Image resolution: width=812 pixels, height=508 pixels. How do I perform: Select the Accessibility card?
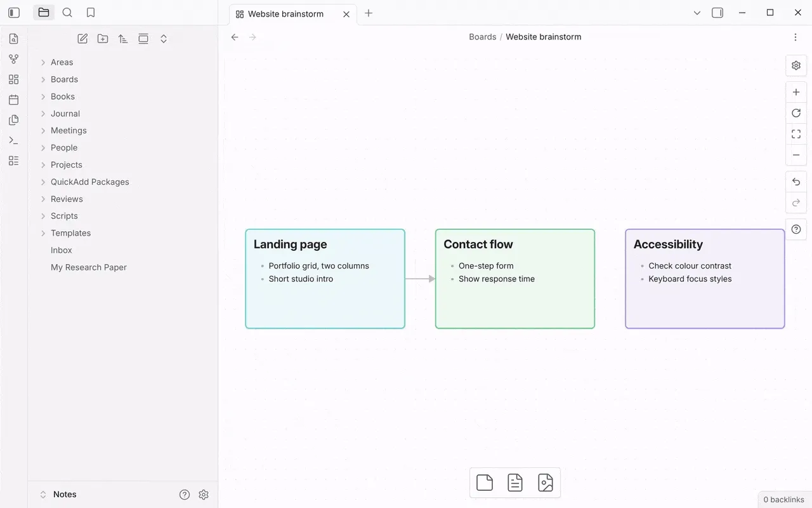coord(705,279)
